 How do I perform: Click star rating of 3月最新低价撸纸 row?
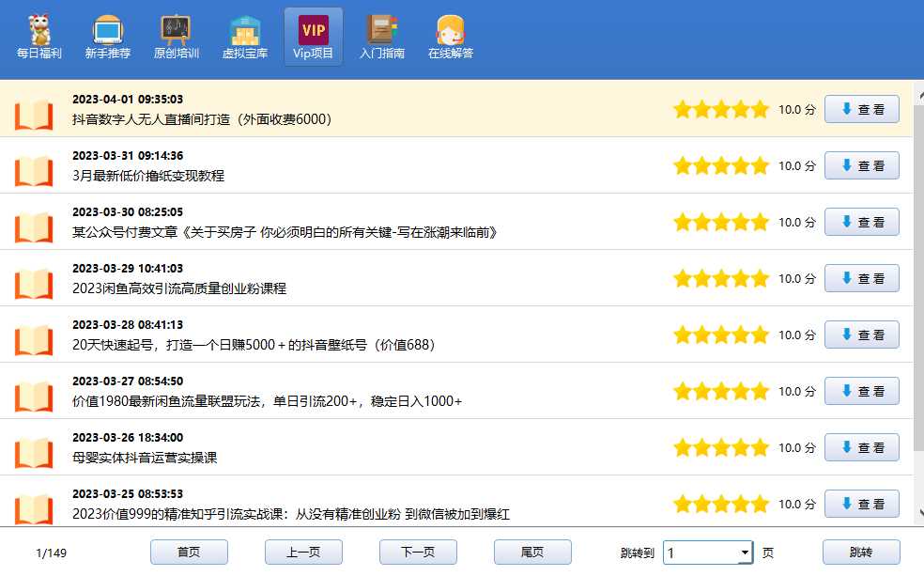721,165
